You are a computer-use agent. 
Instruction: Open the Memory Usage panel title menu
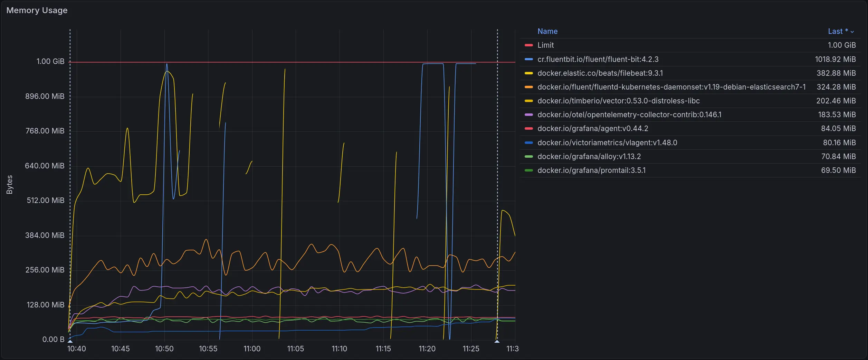tap(37, 10)
